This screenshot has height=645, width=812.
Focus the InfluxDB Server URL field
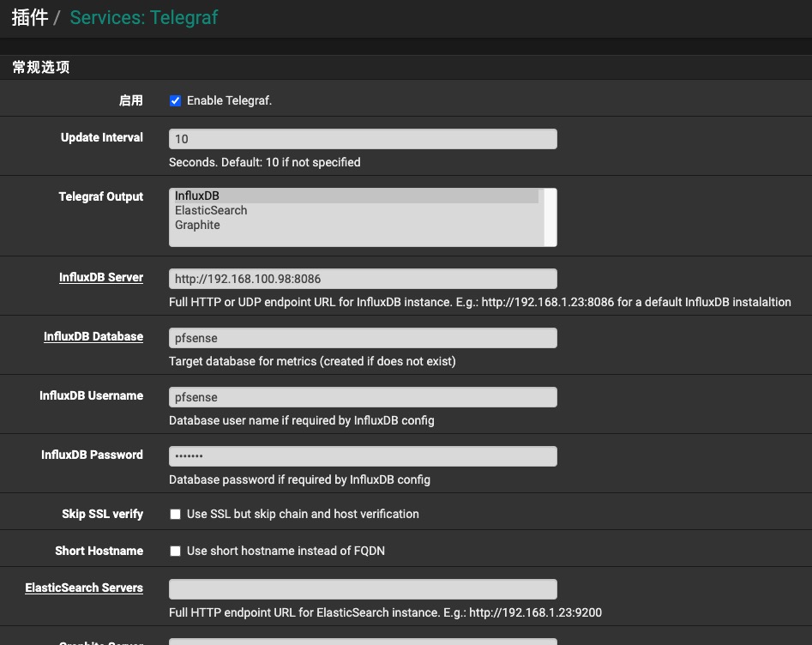(363, 279)
